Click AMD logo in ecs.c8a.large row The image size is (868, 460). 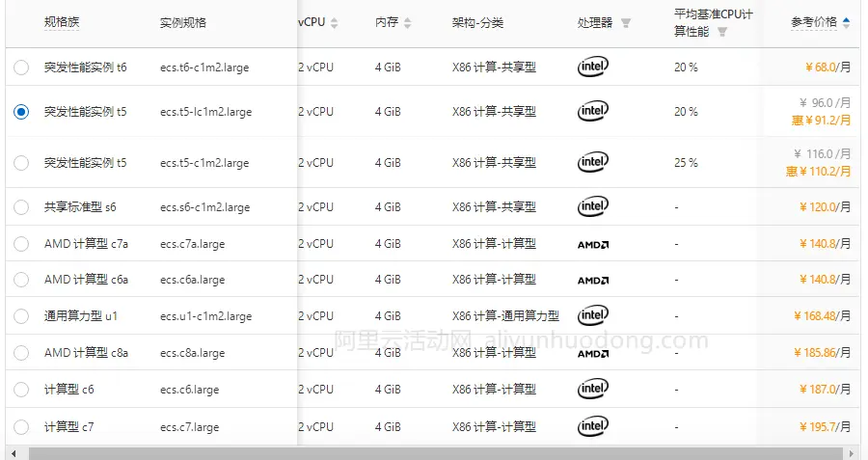593,354
